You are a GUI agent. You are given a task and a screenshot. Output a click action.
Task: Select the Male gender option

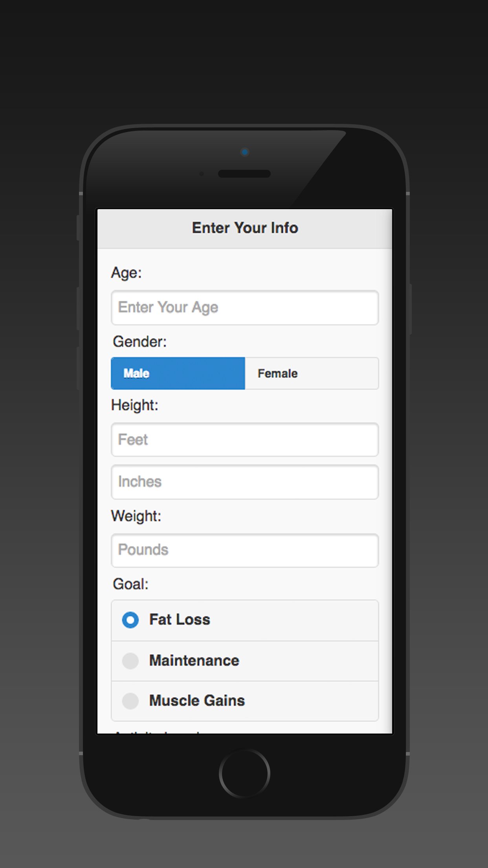pos(178,373)
